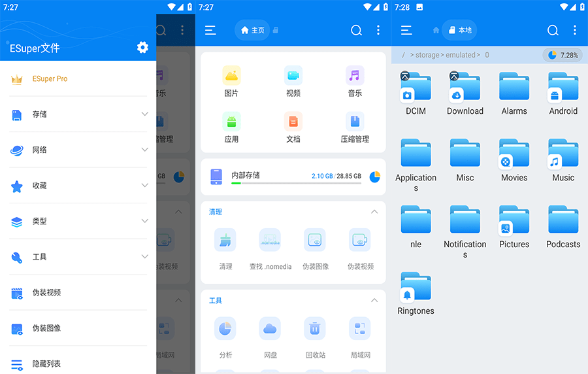Collapse the 清理 section

click(x=374, y=212)
